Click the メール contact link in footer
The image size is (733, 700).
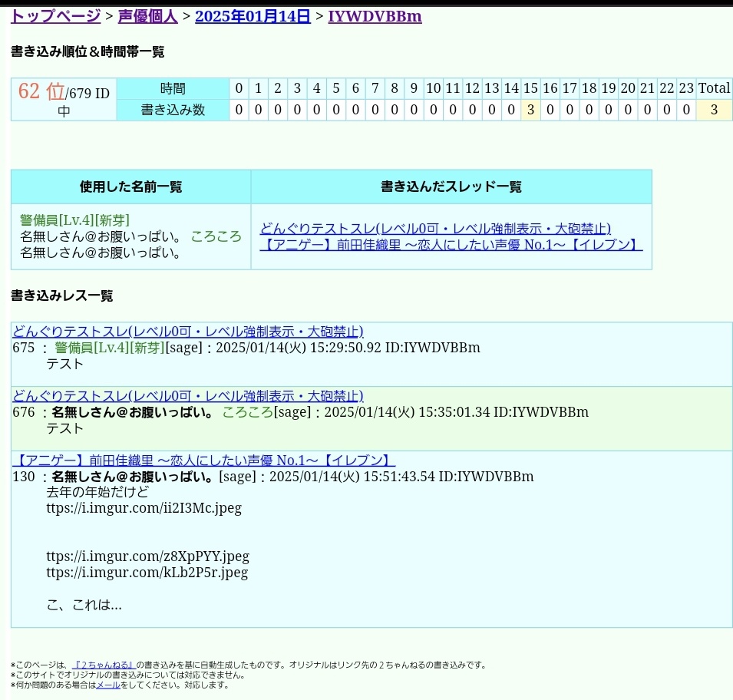108,685
